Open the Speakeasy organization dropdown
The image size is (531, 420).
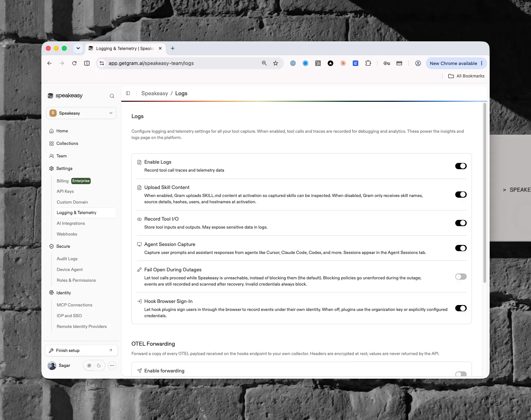click(x=81, y=113)
